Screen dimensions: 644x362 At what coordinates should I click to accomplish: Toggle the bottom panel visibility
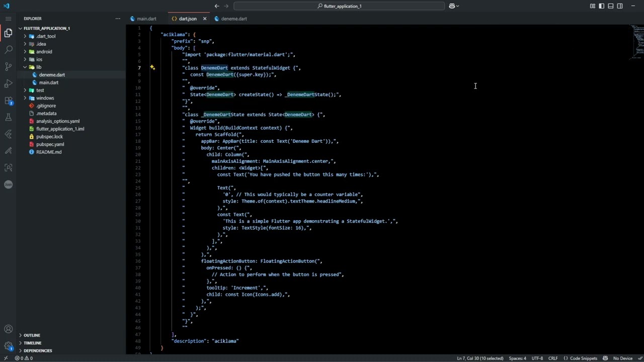click(x=611, y=6)
